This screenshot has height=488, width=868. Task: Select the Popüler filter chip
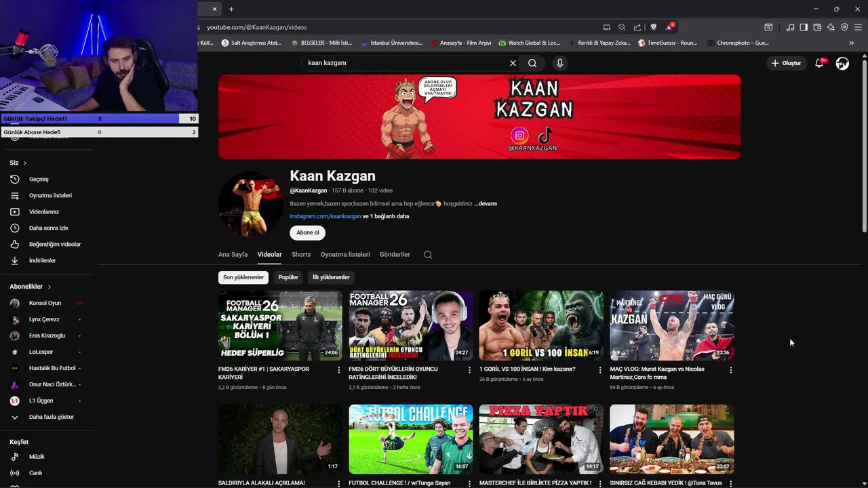tap(288, 277)
